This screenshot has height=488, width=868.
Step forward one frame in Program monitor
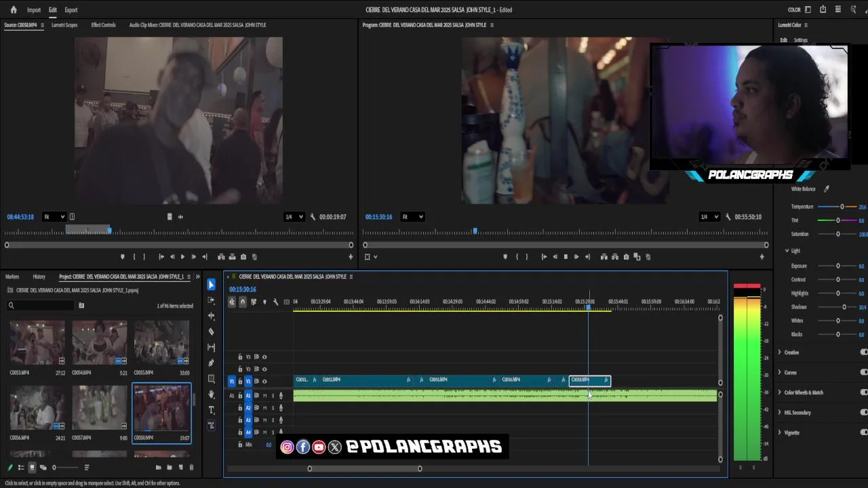[576, 257]
